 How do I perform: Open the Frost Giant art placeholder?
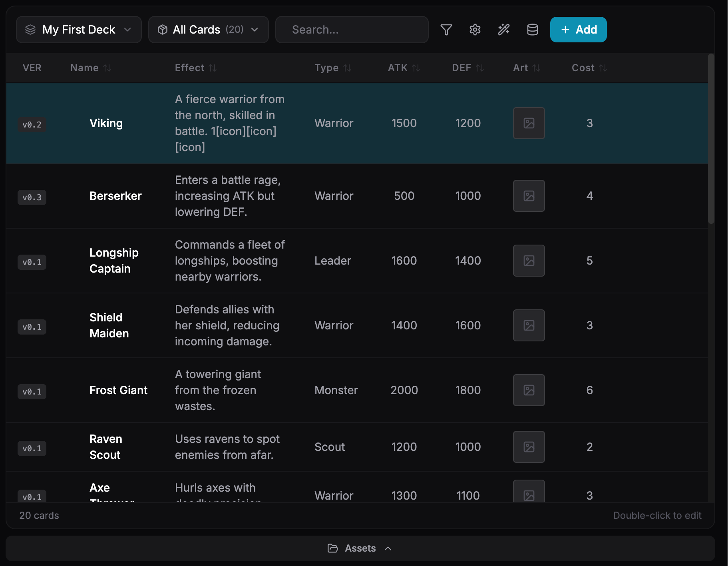[x=529, y=390]
